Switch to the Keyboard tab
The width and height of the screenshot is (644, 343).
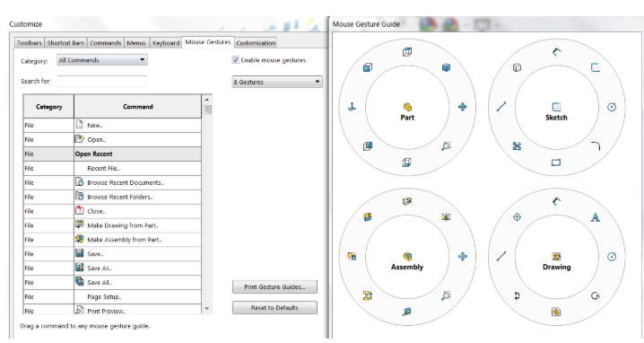point(166,43)
